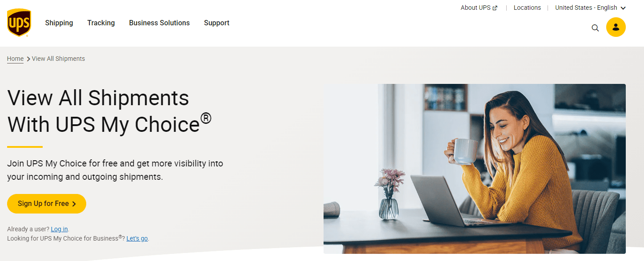Open the Locations link
Screen dimensions: 644x261
pos(527,8)
